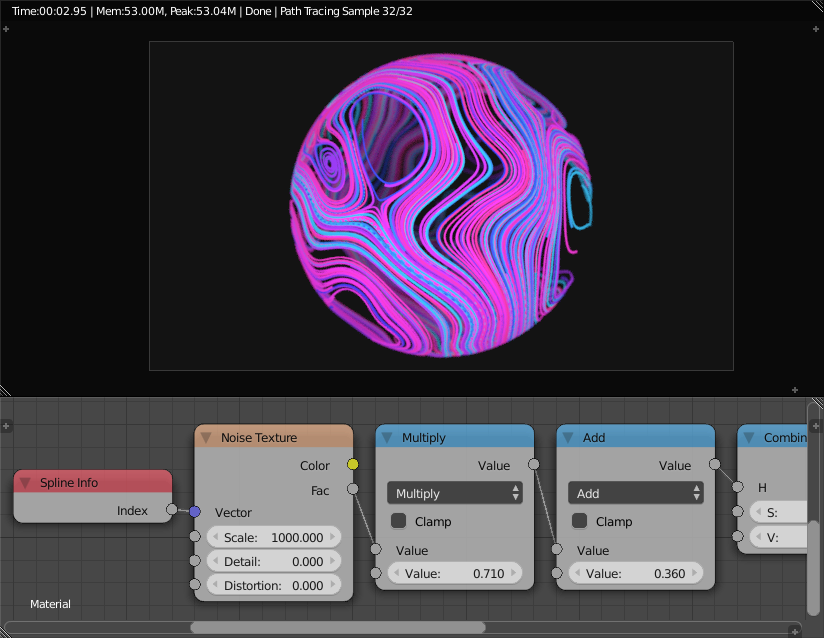
Task: Increase Add value 0.360 with right arrow
Action: tap(695, 573)
